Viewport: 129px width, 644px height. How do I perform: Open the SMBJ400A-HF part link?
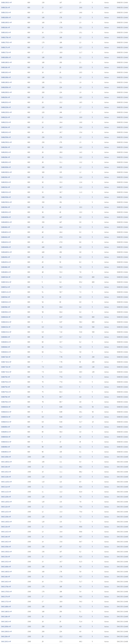[x=6, y=217]
